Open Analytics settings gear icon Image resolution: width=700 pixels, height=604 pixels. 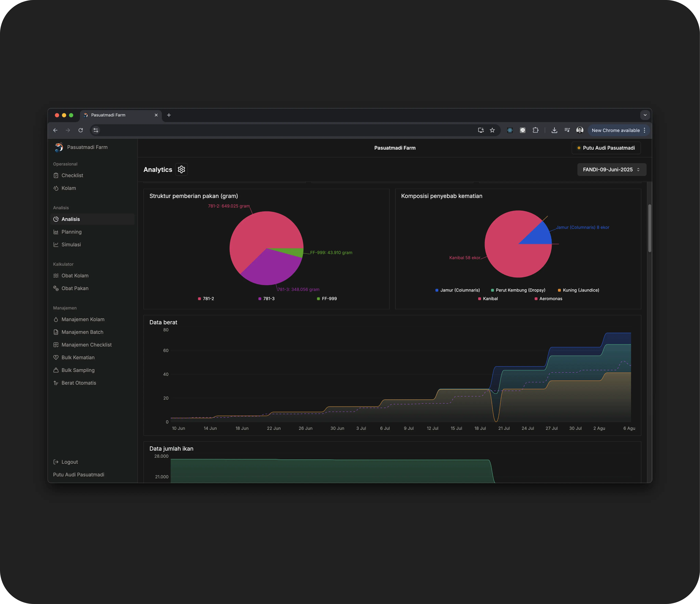click(181, 169)
